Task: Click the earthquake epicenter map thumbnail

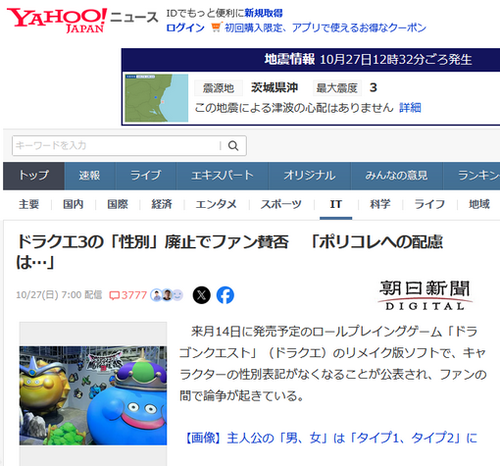Action: click(156, 98)
